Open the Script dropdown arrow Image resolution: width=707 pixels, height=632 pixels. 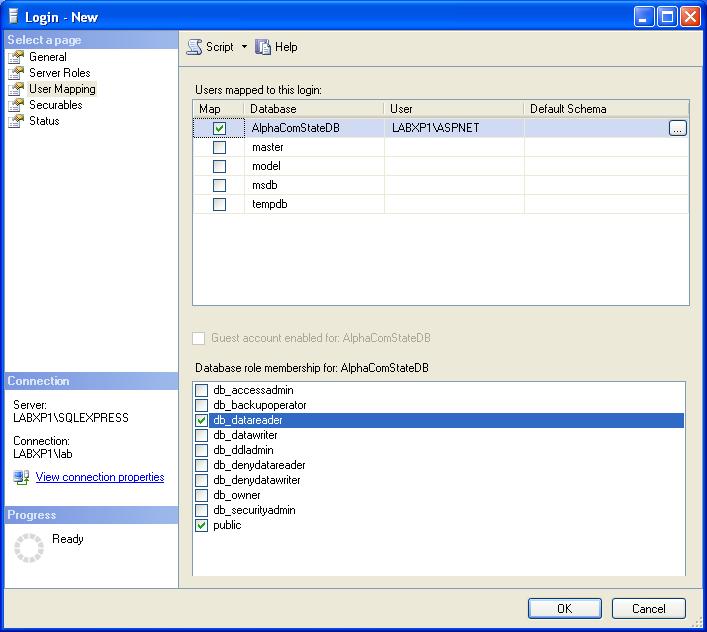(x=244, y=47)
